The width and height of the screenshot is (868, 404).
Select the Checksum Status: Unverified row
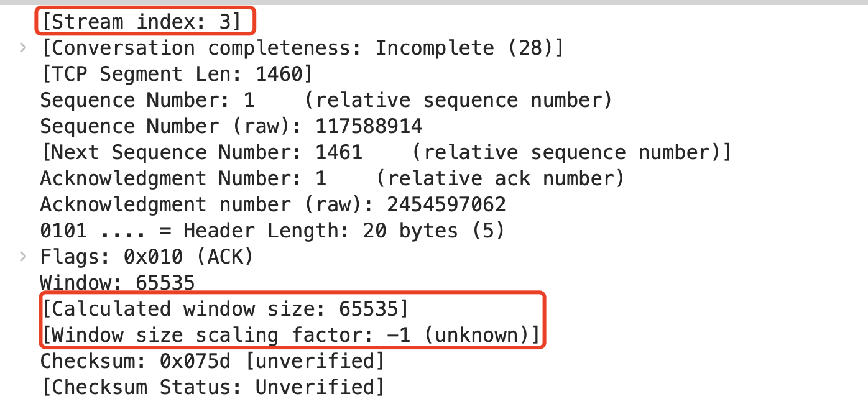pos(212,387)
